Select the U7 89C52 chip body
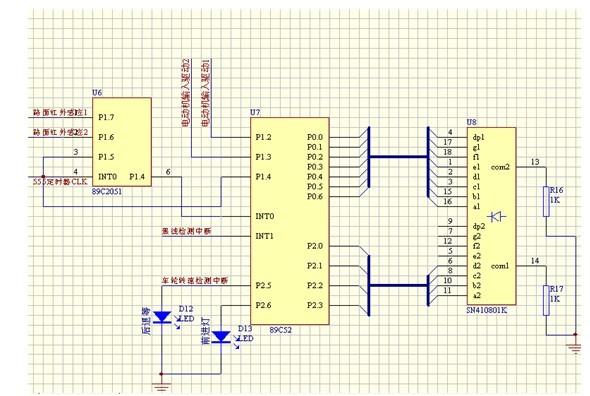The image size is (590, 396). click(290, 221)
